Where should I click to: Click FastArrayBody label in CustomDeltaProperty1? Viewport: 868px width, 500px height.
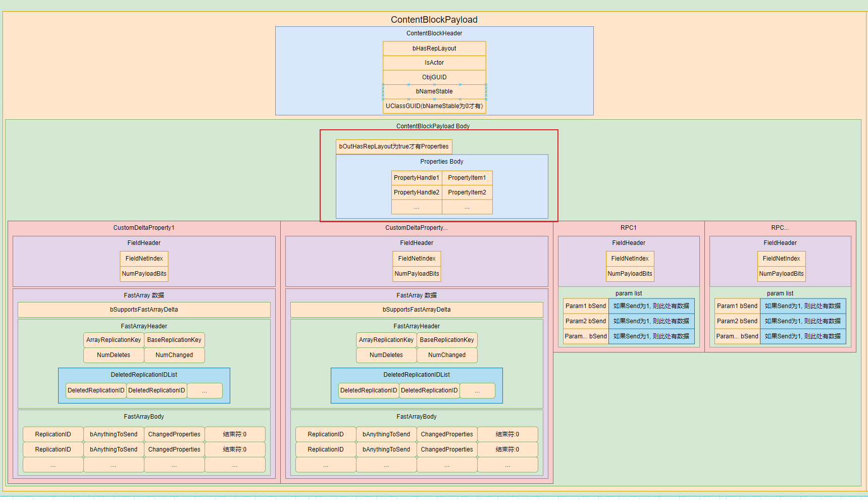click(144, 417)
